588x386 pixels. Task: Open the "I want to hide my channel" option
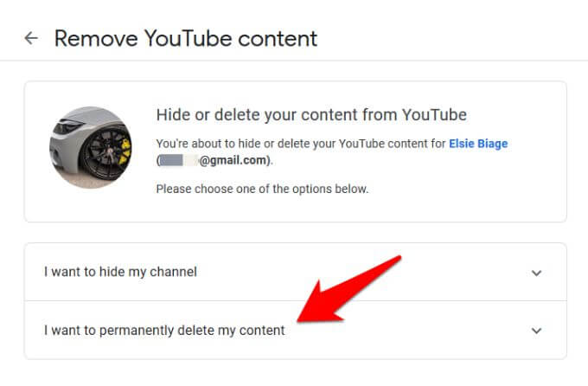[295, 272]
